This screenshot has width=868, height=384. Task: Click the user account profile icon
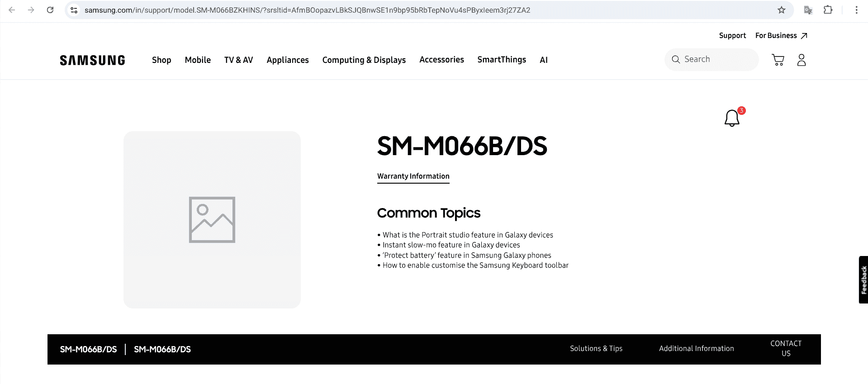[x=801, y=60]
